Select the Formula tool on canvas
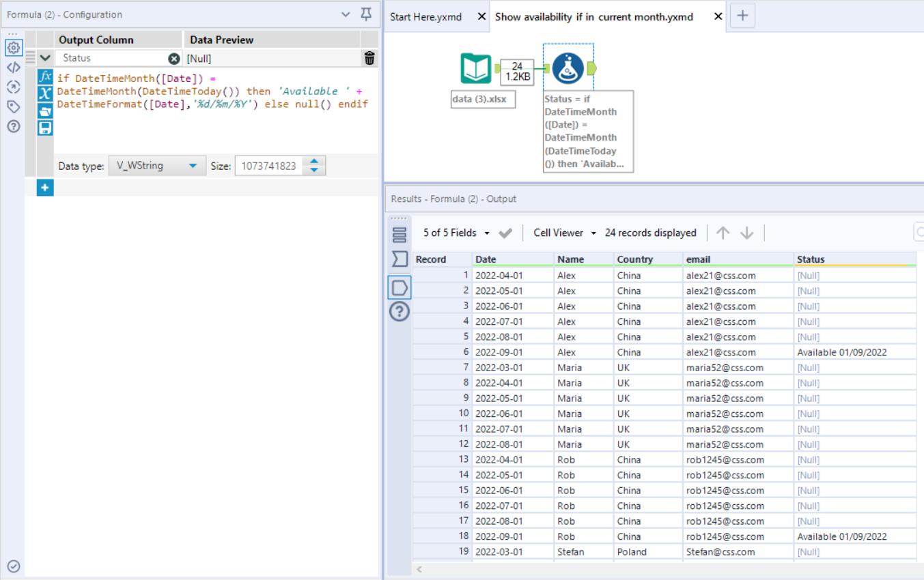The image size is (924, 580). (x=568, y=68)
